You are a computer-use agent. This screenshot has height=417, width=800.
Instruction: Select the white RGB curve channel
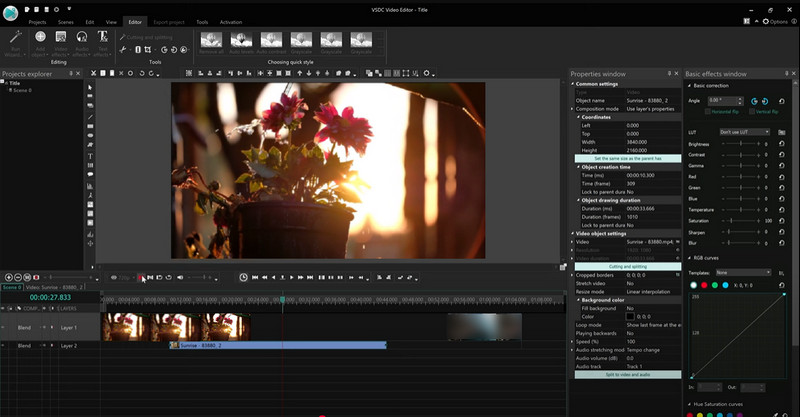point(693,285)
